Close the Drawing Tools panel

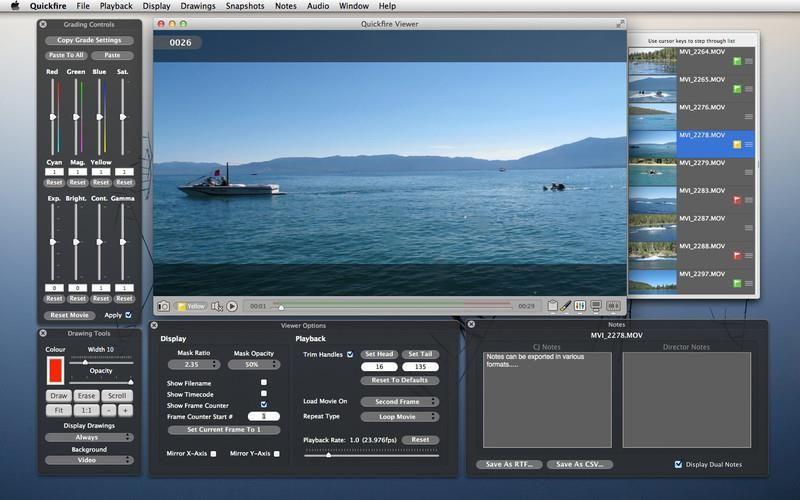43,333
